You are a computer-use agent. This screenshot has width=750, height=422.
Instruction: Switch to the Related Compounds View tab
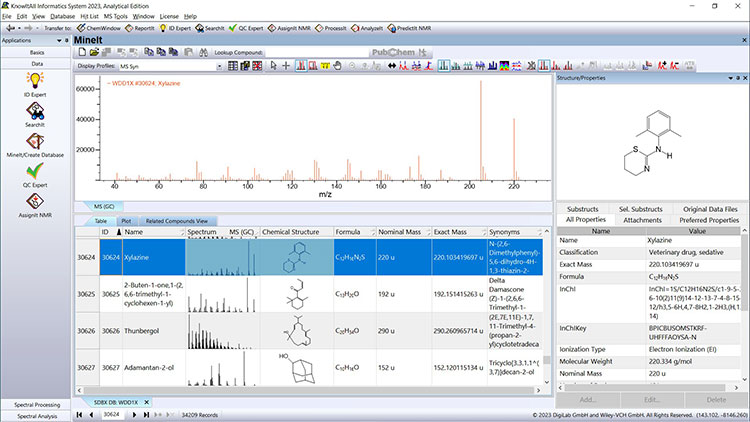(176, 221)
